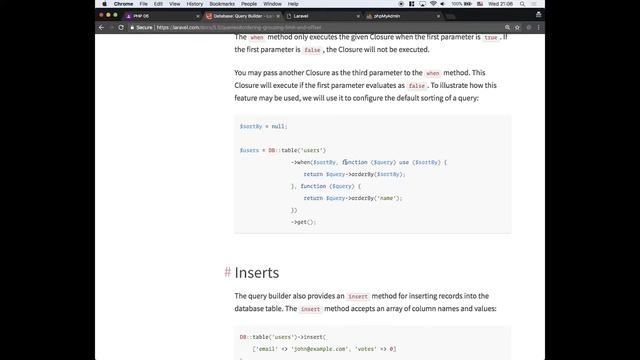
Task: Bookmark this page with the star icon
Action: [517, 27]
